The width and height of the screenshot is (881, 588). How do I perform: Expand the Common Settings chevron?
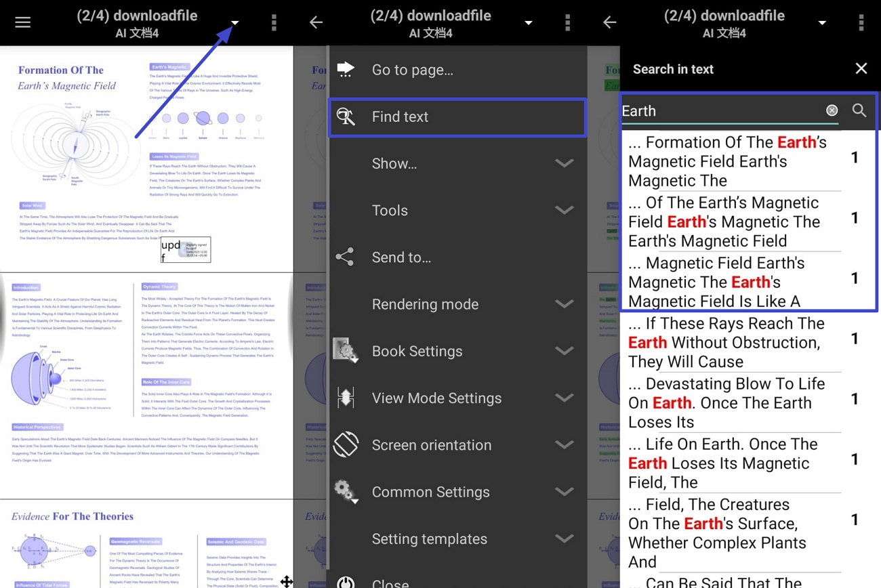click(565, 492)
